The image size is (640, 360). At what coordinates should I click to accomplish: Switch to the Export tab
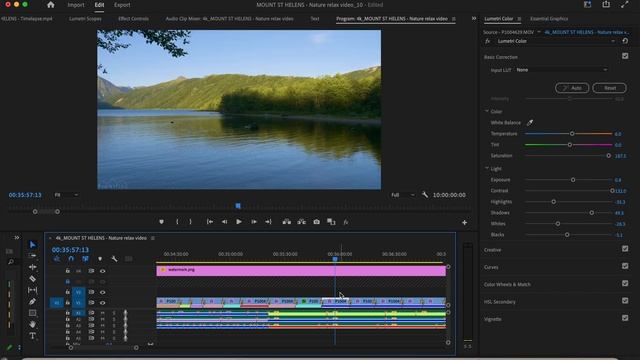pyautogui.click(x=122, y=5)
